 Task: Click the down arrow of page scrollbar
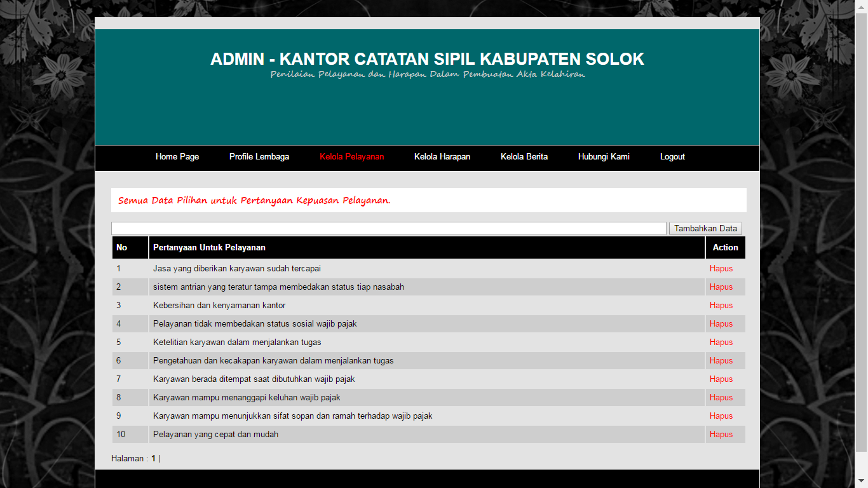pos(862,482)
